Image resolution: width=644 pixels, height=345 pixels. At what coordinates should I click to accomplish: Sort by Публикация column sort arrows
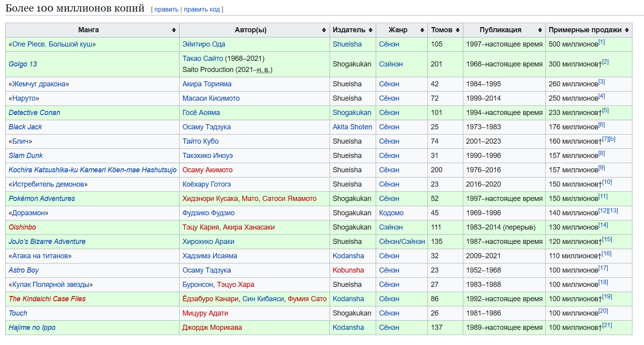tap(540, 30)
